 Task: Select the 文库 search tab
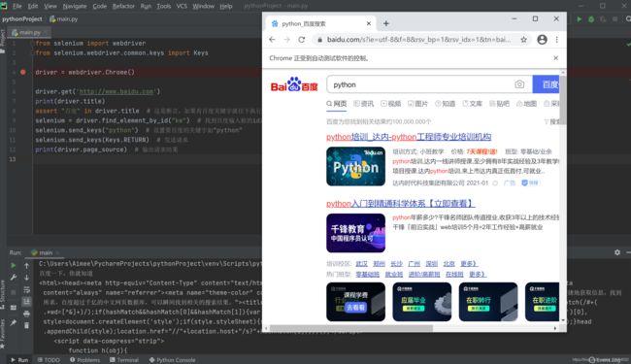tap(472, 104)
